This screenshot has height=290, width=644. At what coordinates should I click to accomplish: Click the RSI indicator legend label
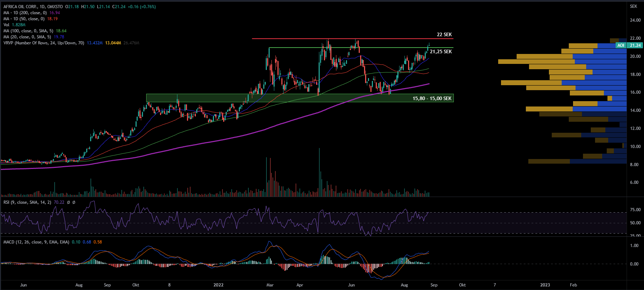tap(27, 202)
